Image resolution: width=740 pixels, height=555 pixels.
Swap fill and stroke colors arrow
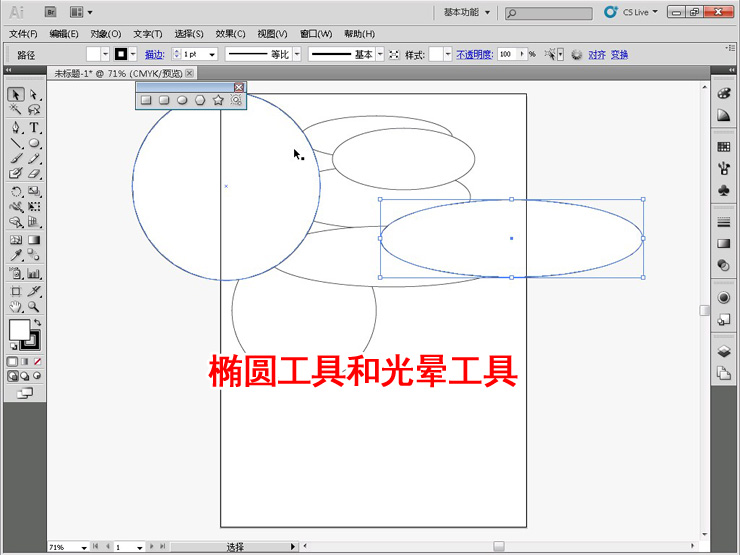[x=37, y=323]
